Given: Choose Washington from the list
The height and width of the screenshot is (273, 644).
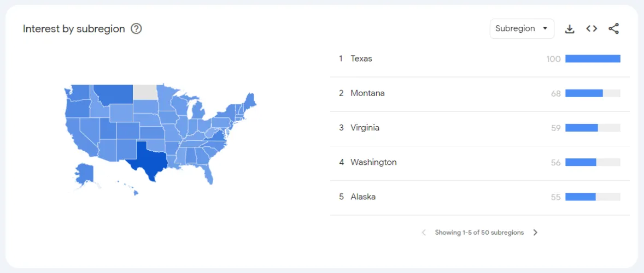Looking at the screenshot, I should coord(373,162).
